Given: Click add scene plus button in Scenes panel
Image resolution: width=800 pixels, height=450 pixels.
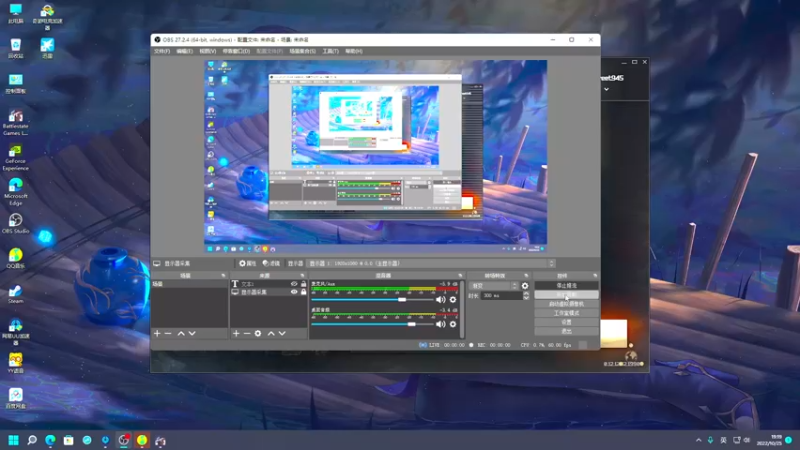Looking at the screenshot, I should coord(157,333).
